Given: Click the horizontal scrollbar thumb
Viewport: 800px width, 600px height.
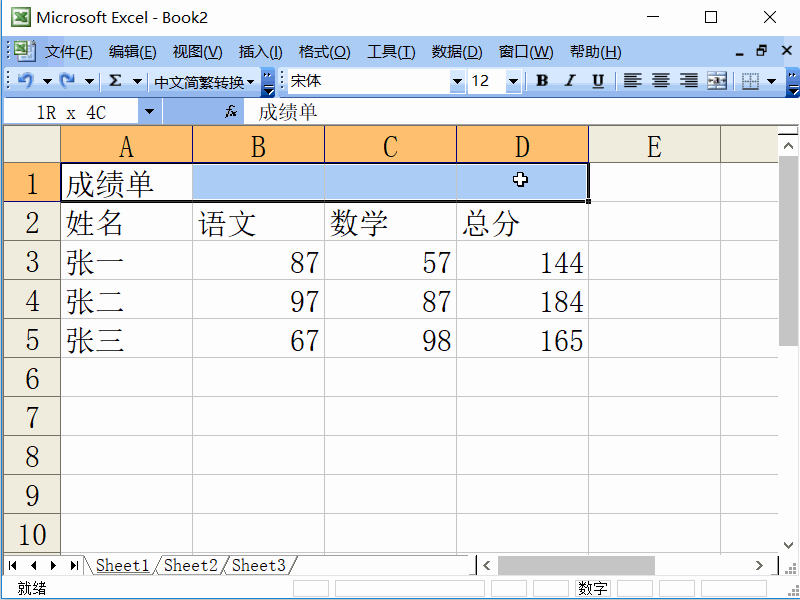Looking at the screenshot, I should pyautogui.click(x=576, y=565).
